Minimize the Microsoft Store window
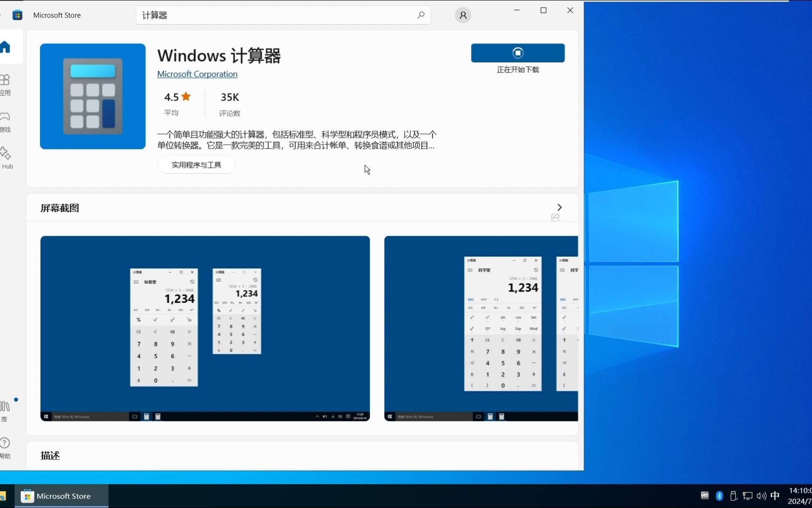This screenshot has height=508, width=812. pos(516,10)
